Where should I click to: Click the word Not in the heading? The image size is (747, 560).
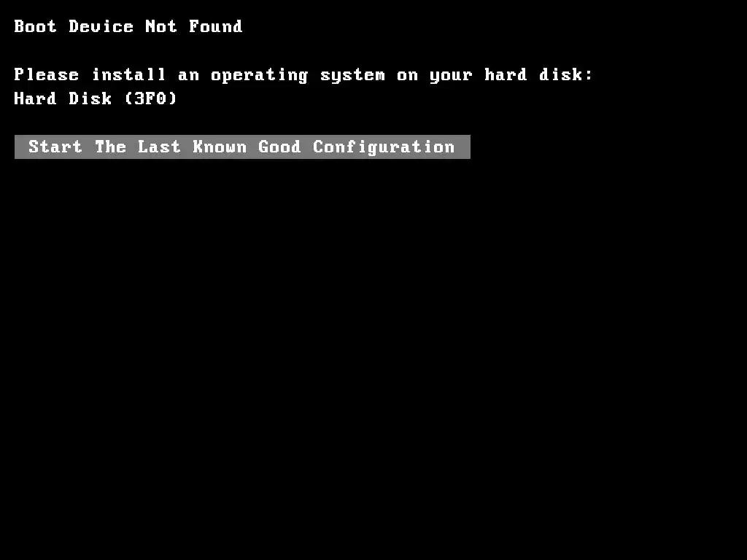coord(161,26)
